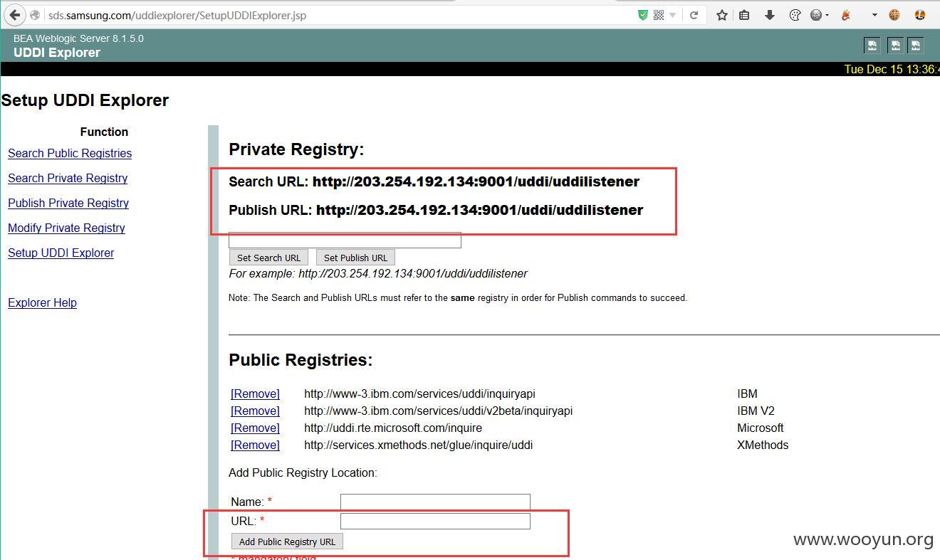Image resolution: width=940 pixels, height=560 pixels.
Task: Click the Set Search URL button
Action: pos(268,258)
